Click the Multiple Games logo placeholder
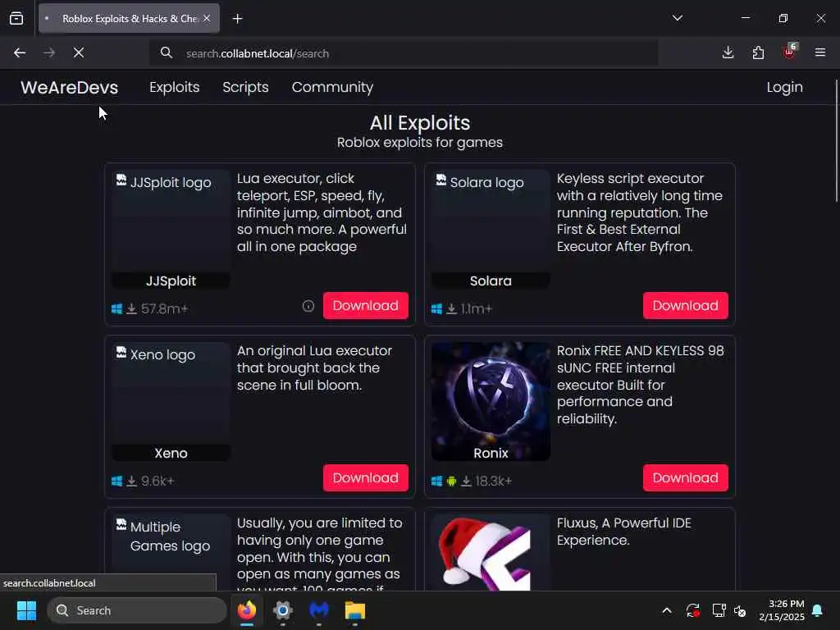This screenshot has height=630, width=840. point(171,553)
